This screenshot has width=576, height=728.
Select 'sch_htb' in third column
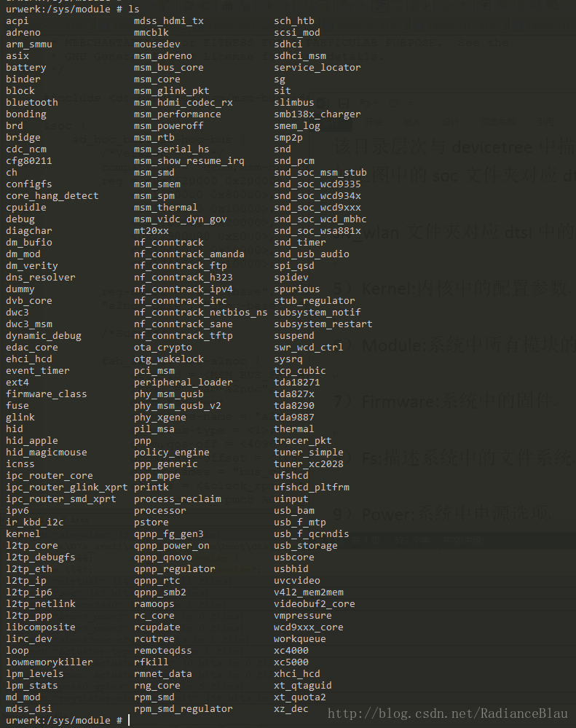coord(294,21)
